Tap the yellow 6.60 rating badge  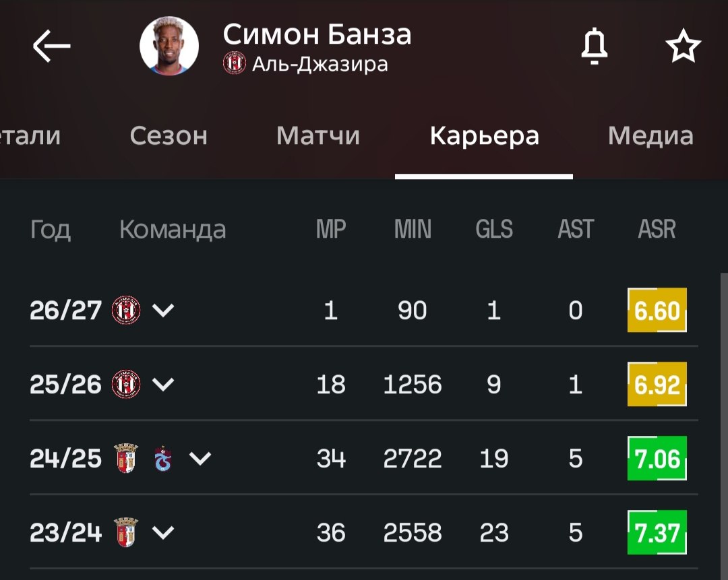[x=657, y=310]
